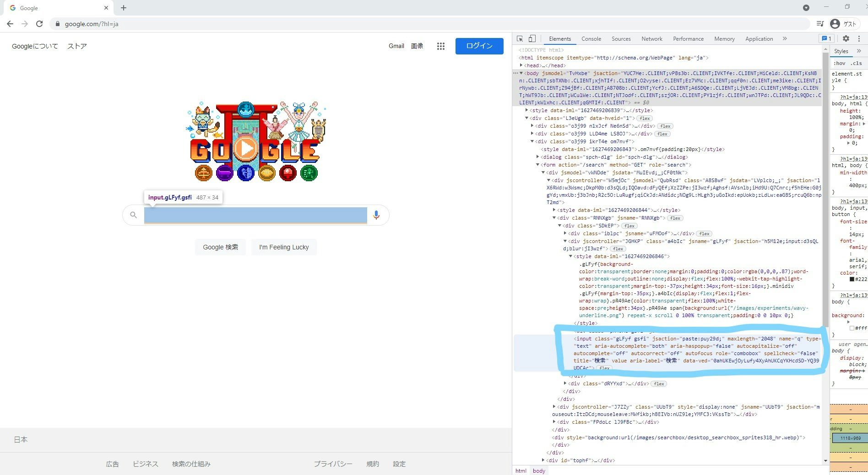868x475 pixels.
Task: Toggle the device toolbar in DevTools
Action: click(x=532, y=39)
